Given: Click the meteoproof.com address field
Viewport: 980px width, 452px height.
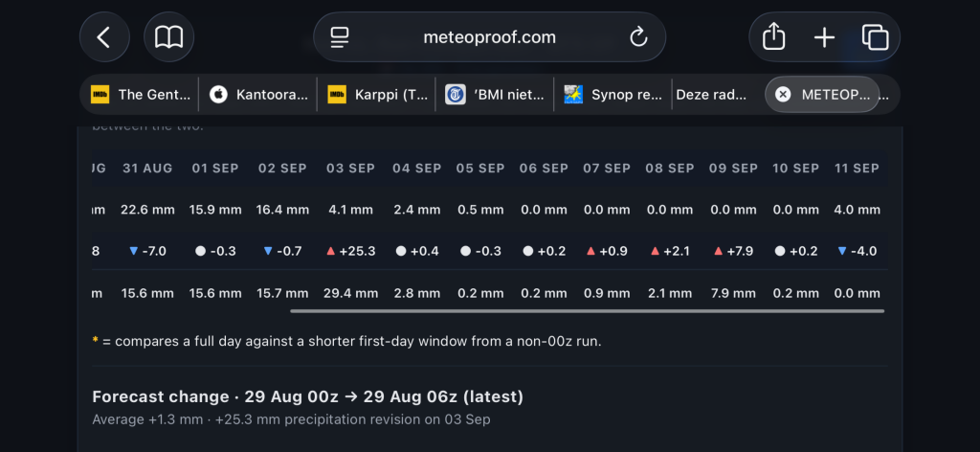Looking at the screenshot, I should (489, 37).
